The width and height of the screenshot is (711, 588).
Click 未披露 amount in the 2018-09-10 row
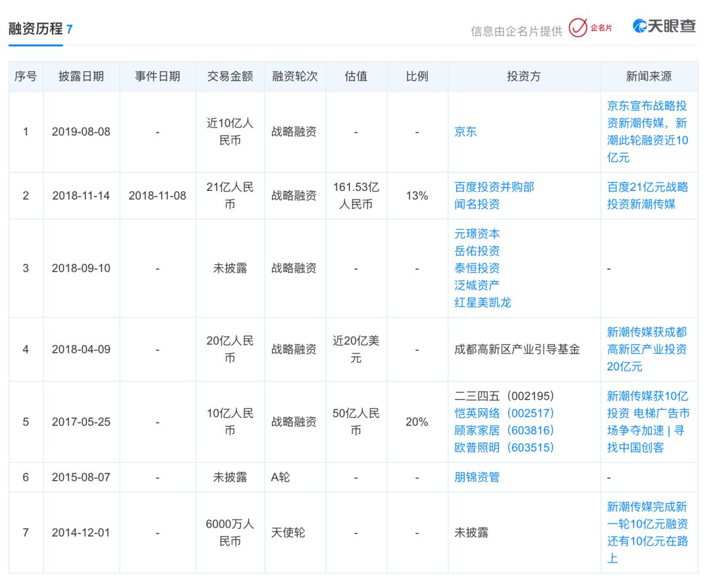click(230, 268)
